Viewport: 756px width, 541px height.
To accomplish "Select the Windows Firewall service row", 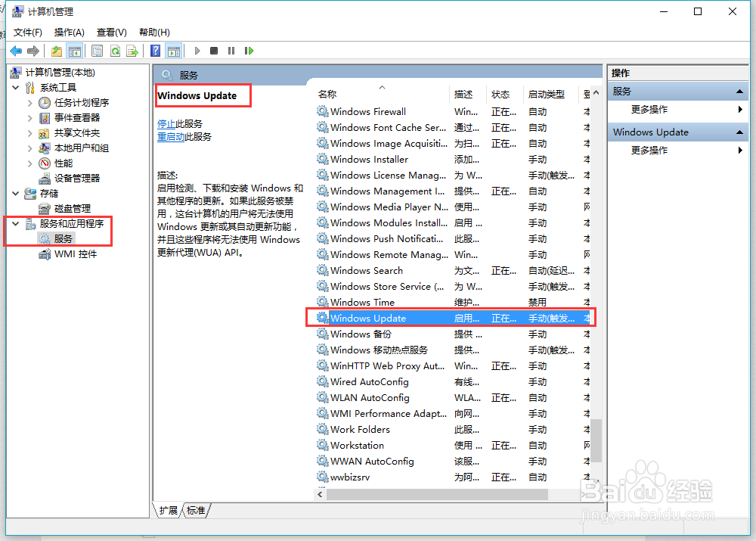I will 453,112.
